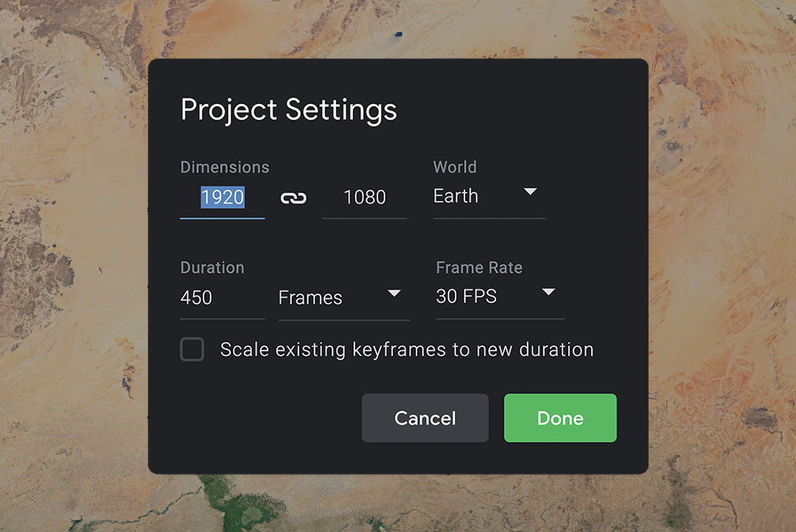This screenshot has width=796, height=532.
Task: Open the Frames duration unit dropdown
Action: coord(343,298)
